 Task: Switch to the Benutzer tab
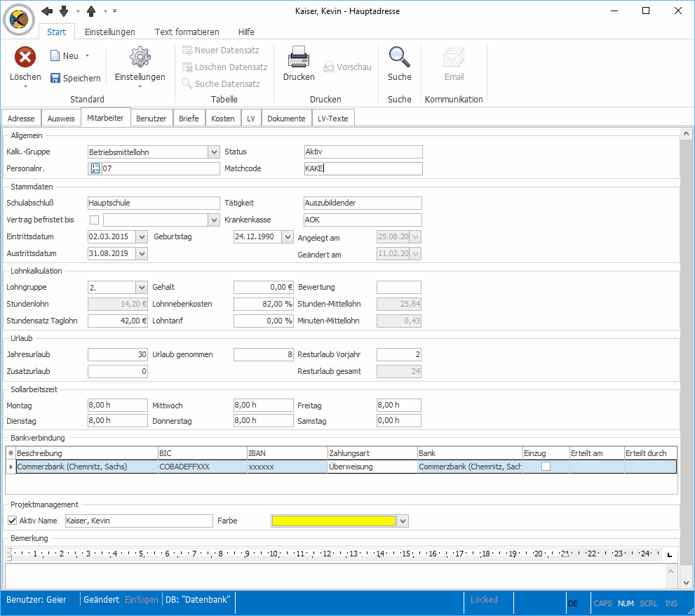point(151,119)
